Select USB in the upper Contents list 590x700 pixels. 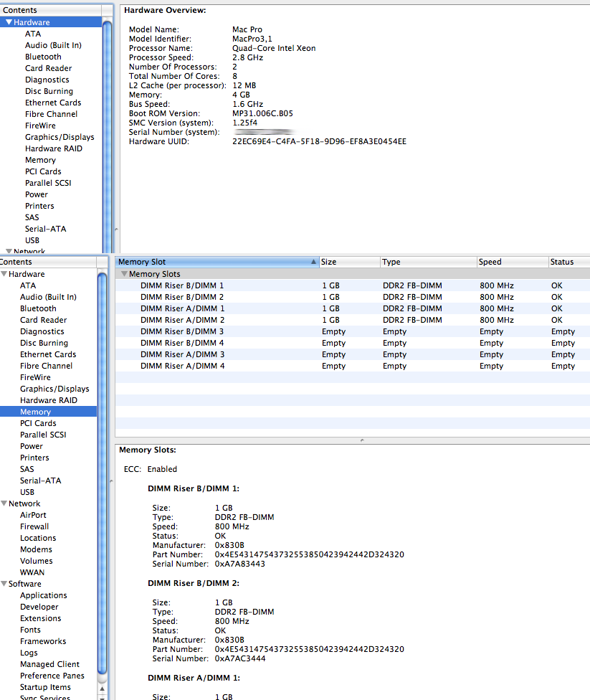[x=32, y=240]
